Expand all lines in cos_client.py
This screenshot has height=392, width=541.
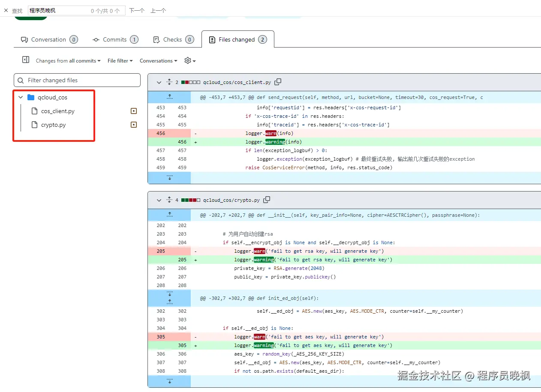169,82
